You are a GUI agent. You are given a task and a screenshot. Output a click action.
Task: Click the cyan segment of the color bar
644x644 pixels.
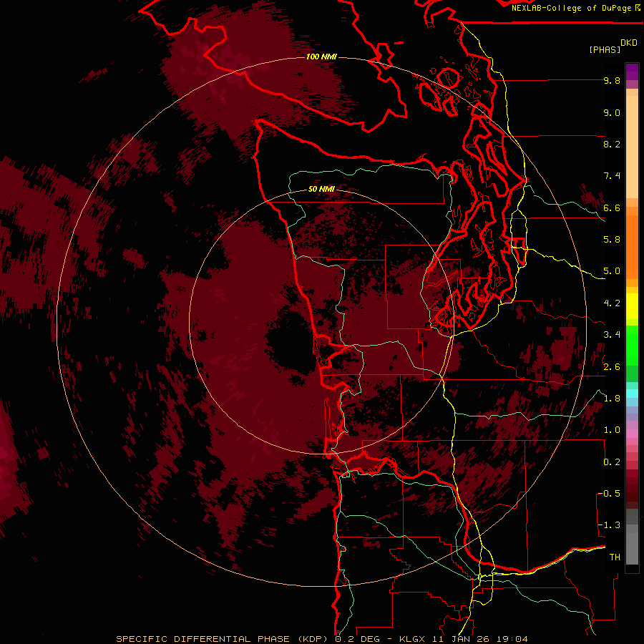click(x=632, y=394)
